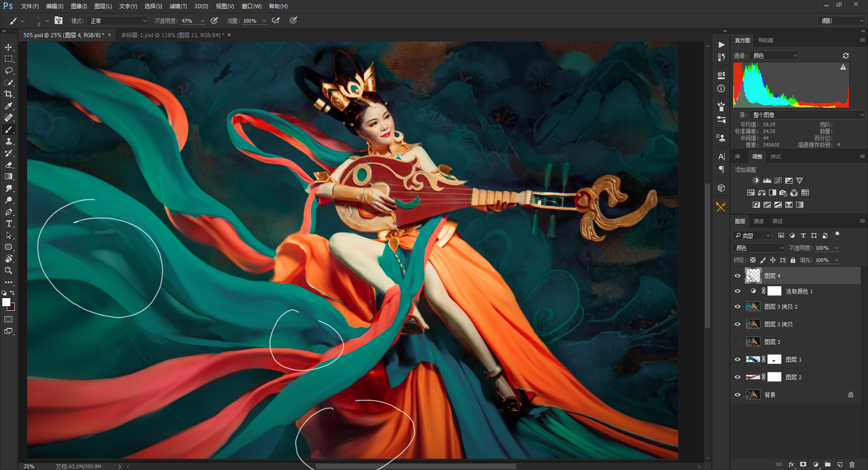Hide layer 图层 3 拷贝 2
868x470 pixels.
pos(738,307)
